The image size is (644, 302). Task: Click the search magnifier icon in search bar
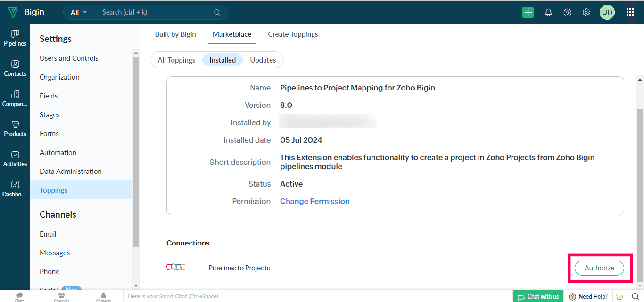(x=217, y=13)
